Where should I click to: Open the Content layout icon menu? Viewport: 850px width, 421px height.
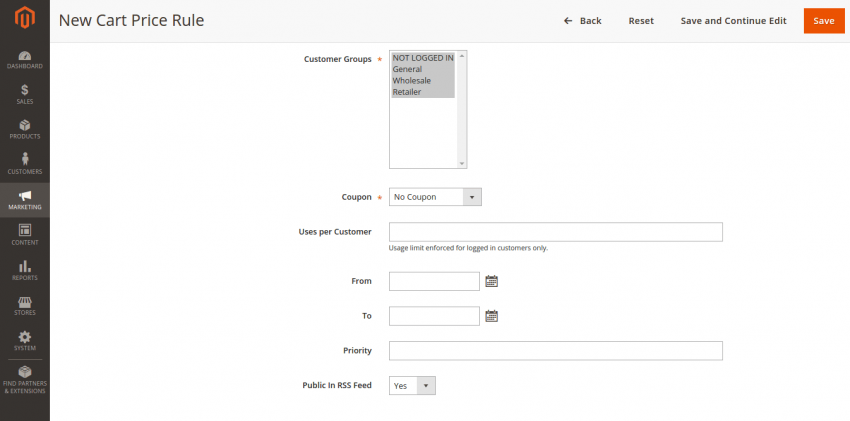point(24,230)
